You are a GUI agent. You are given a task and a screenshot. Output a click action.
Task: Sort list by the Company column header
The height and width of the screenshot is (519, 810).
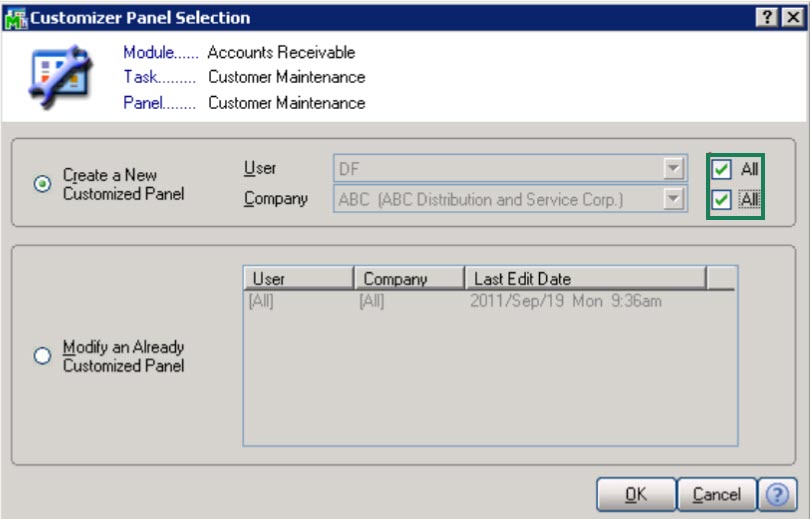(x=408, y=279)
